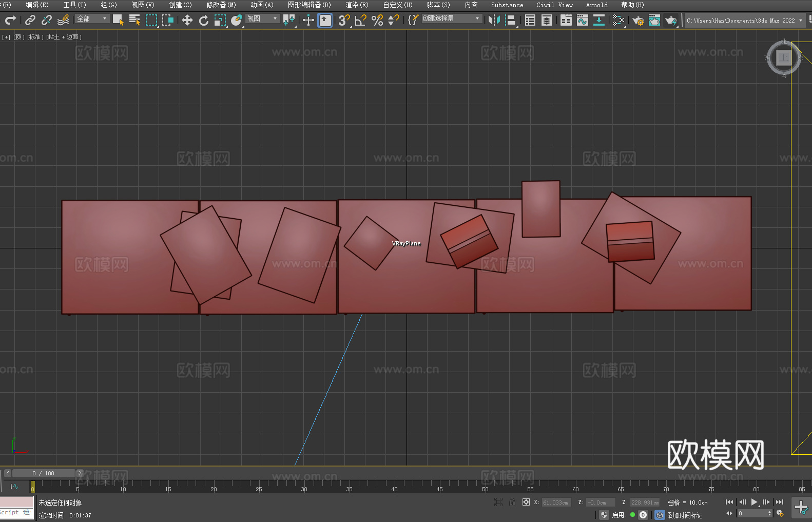Activate the Select and Rotate tool

click(204, 20)
